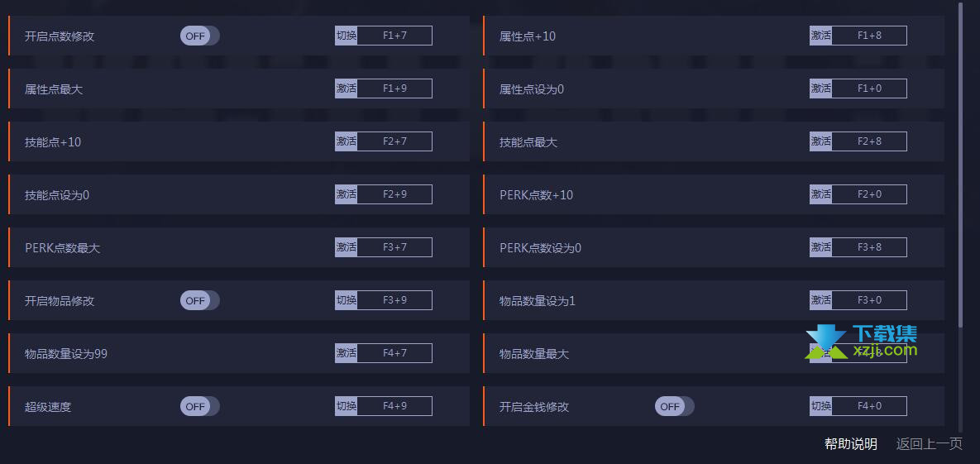The width and height of the screenshot is (980, 464).
Task: Click 切换 button next to F3+9
Action: coord(347,300)
